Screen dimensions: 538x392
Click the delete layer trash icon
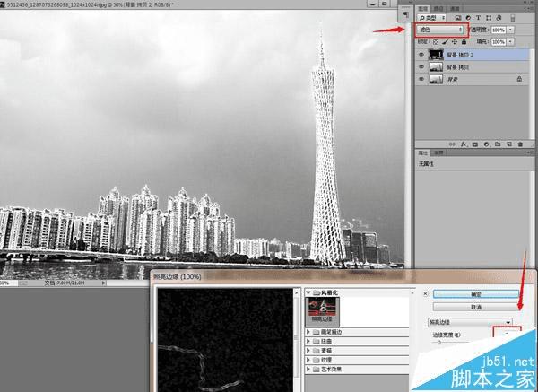(x=522, y=143)
